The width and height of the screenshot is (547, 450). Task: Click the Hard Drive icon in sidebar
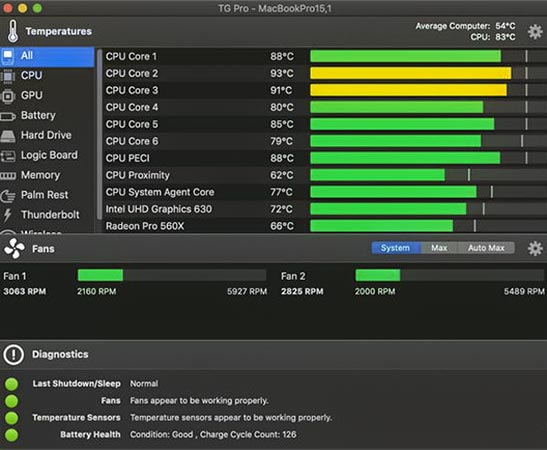pos(8,136)
